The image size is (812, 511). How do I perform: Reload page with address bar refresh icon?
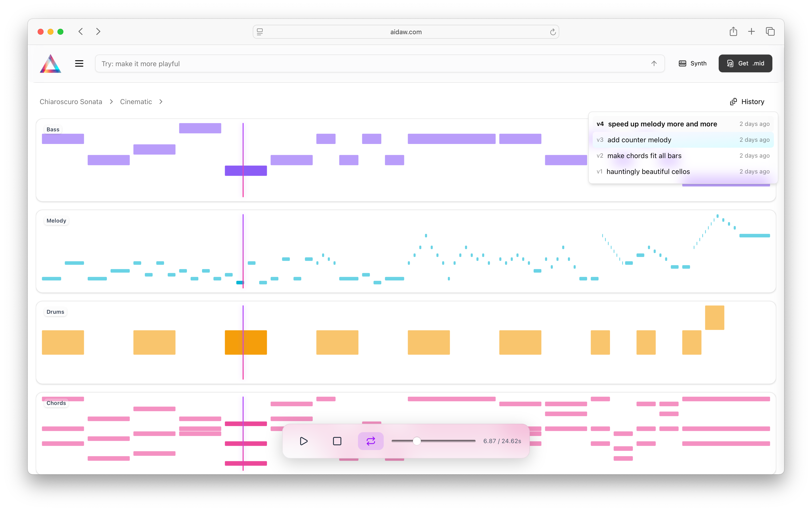pyautogui.click(x=553, y=32)
